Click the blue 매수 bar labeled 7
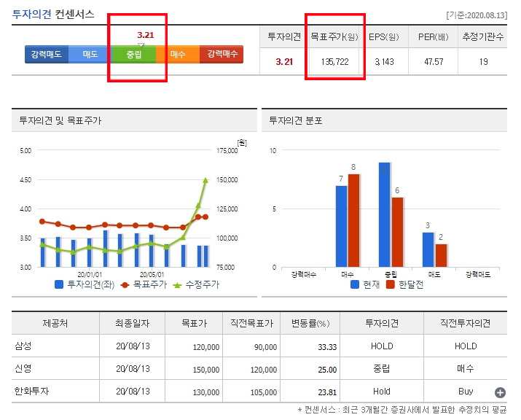Screen dimensions: 521x420 click(341, 226)
